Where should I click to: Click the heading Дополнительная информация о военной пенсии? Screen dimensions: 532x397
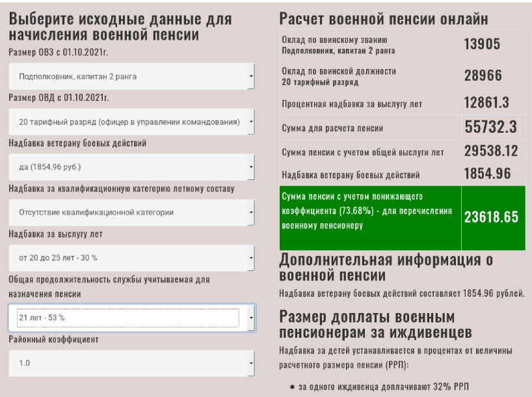coord(386,267)
